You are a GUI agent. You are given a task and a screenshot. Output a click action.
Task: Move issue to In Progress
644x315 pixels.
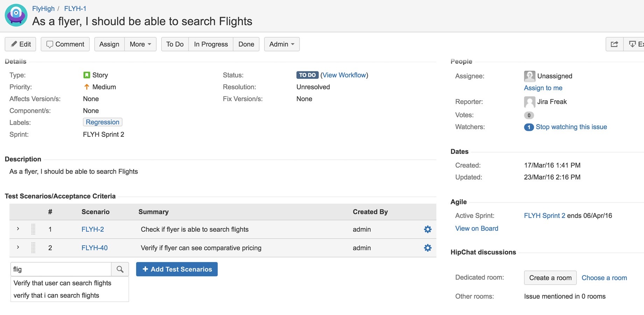click(x=211, y=44)
